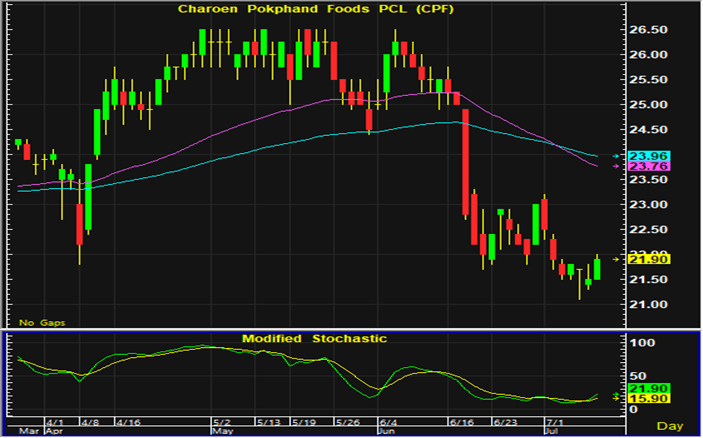The image size is (703, 438).
Task: Click the 25.00 price axis label
Action: pyautogui.click(x=648, y=105)
